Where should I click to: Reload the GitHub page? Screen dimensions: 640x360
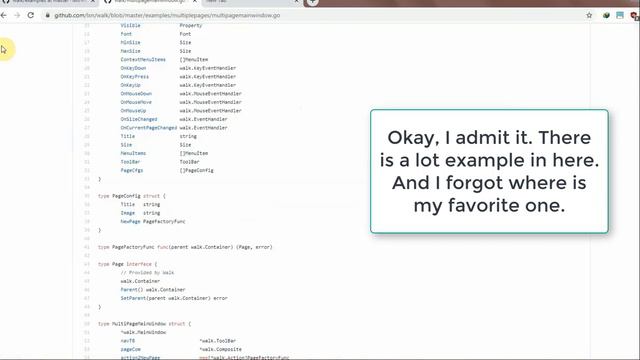tap(31, 15)
